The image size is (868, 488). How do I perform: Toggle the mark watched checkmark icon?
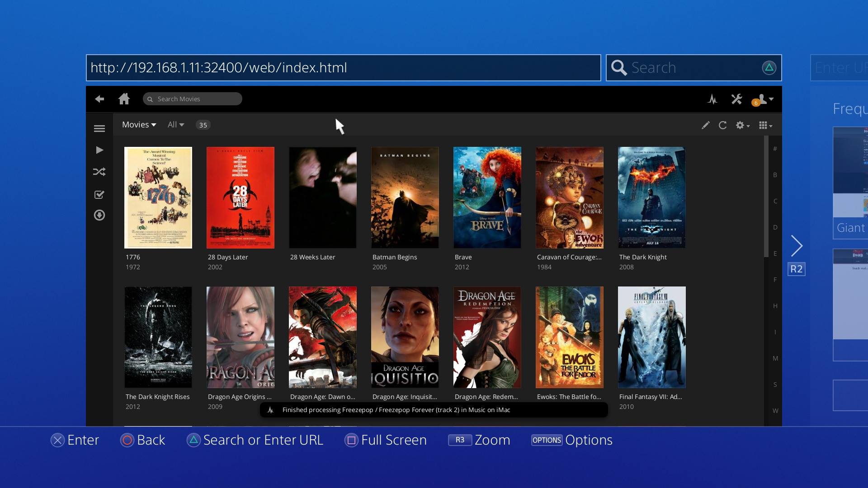[99, 195]
